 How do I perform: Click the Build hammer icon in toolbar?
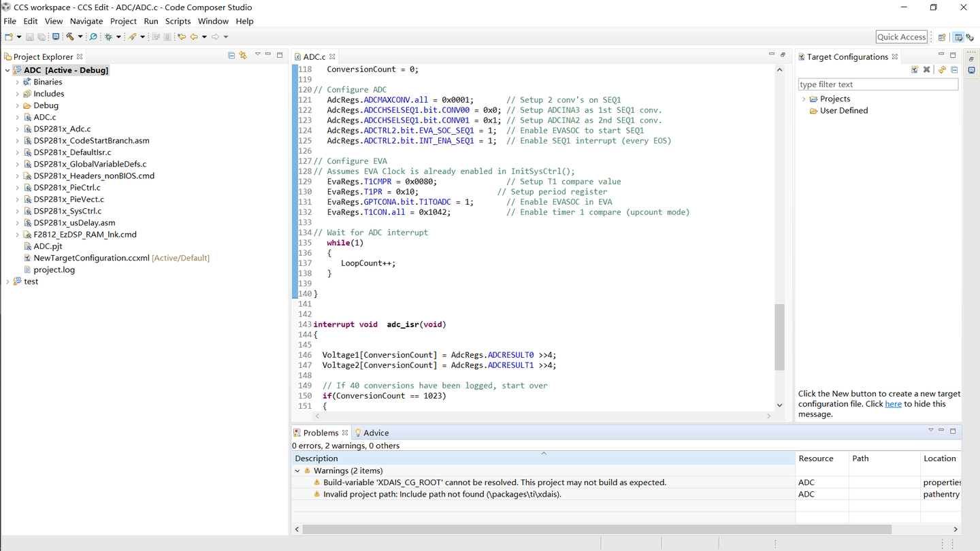(x=69, y=37)
